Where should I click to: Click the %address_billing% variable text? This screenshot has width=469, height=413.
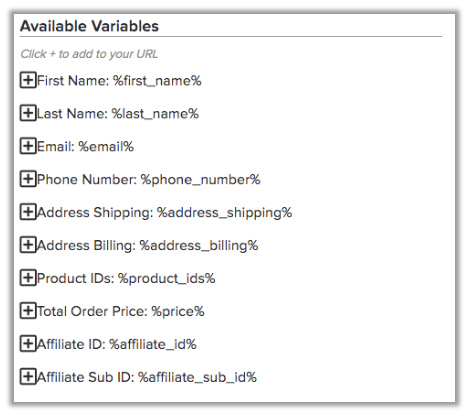(x=199, y=246)
